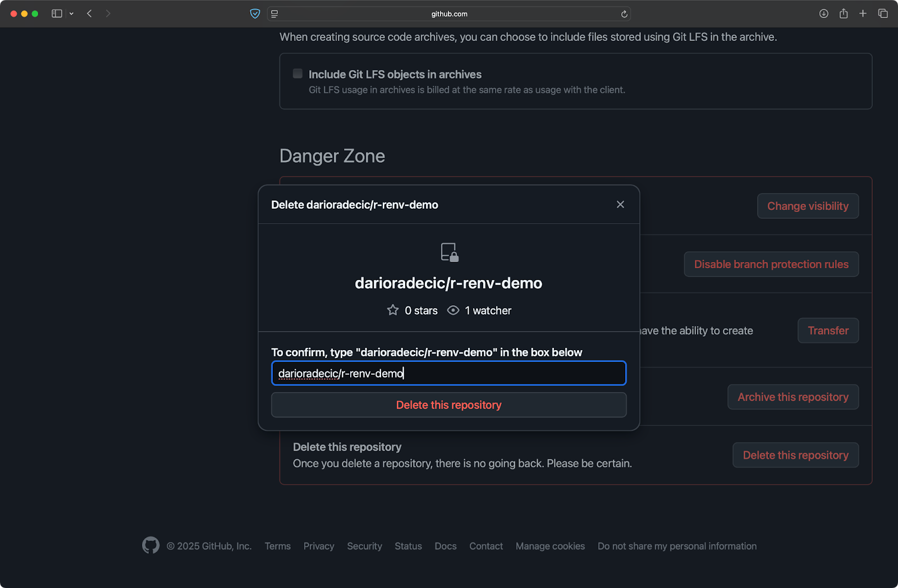898x588 pixels.
Task: Click the Danger Zone heading
Action: click(332, 155)
